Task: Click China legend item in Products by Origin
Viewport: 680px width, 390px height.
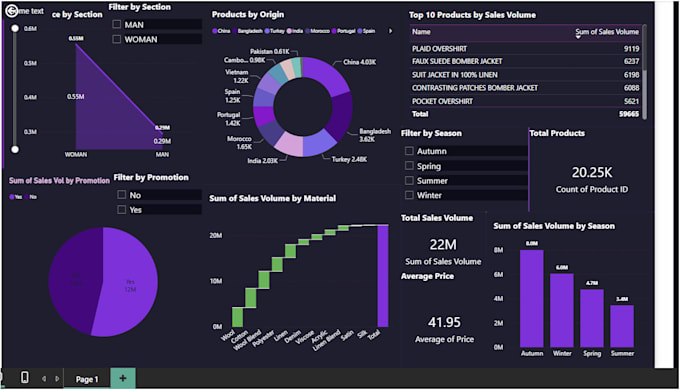Action: click(221, 31)
